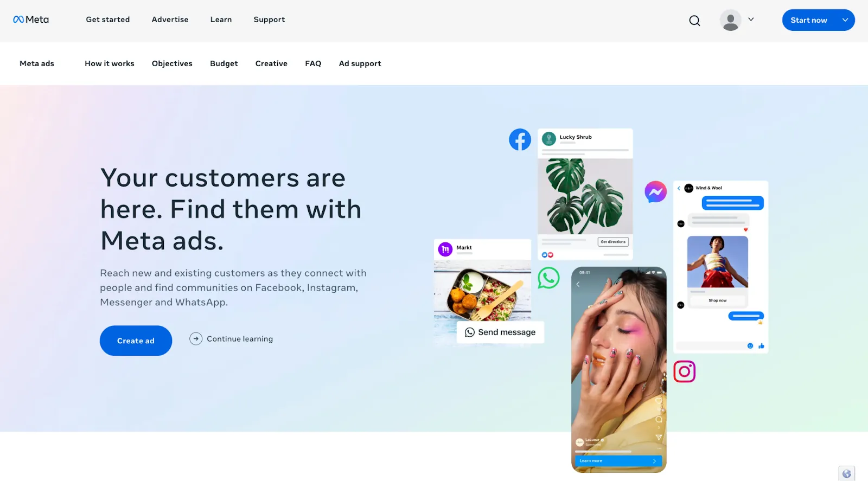Click the globe icon at bottom right

pyautogui.click(x=847, y=473)
